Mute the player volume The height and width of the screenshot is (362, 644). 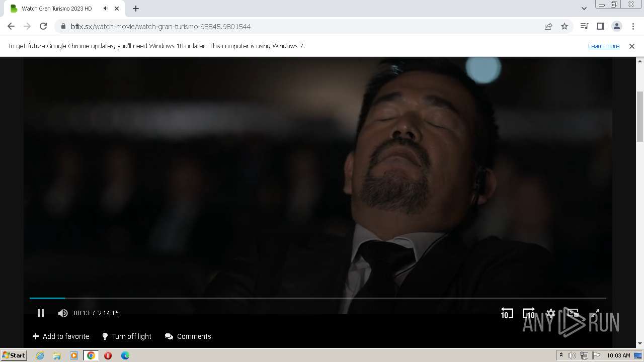pyautogui.click(x=62, y=313)
